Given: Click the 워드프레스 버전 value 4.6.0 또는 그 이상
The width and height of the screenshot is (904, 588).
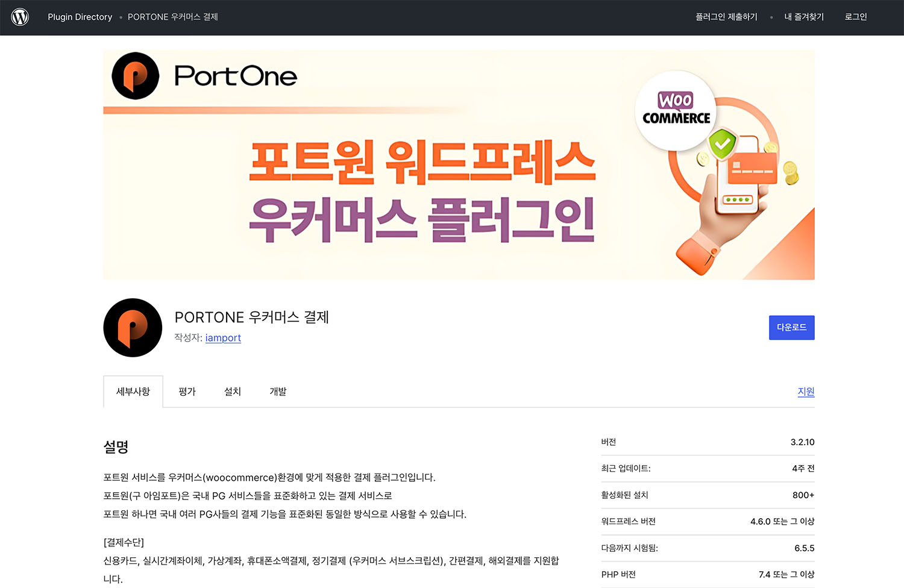Looking at the screenshot, I should [782, 522].
